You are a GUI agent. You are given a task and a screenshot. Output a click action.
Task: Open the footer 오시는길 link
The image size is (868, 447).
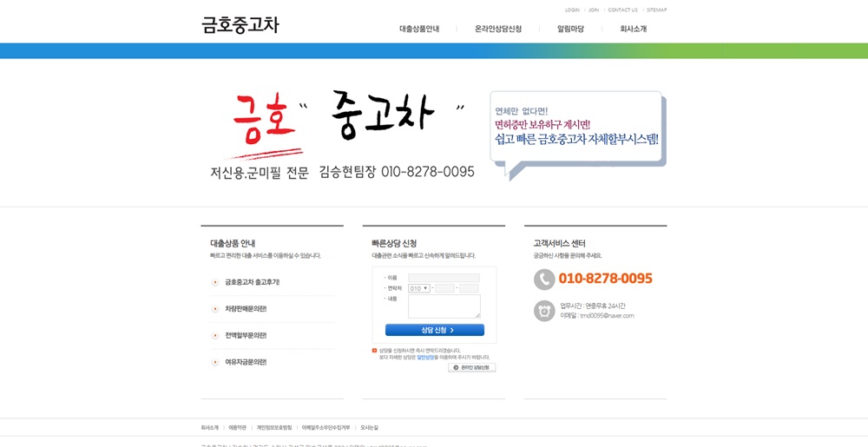point(369,428)
